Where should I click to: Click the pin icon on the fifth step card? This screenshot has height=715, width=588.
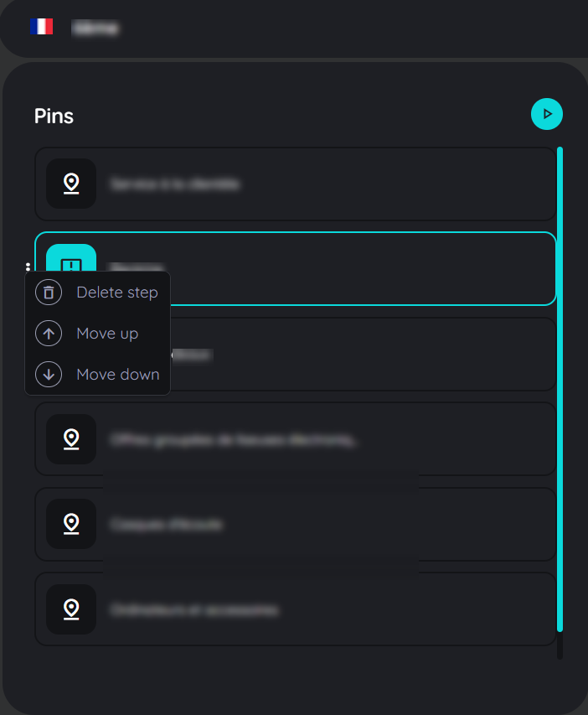point(71,524)
